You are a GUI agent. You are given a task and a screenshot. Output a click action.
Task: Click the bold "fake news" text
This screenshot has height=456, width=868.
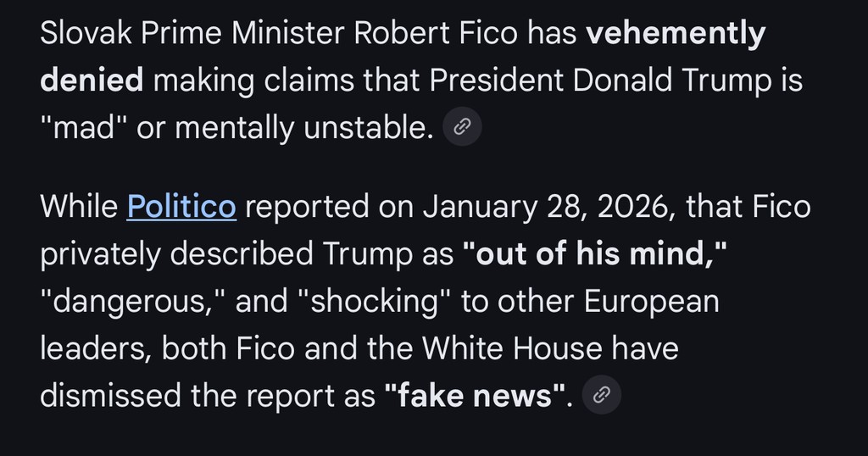(x=475, y=396)
